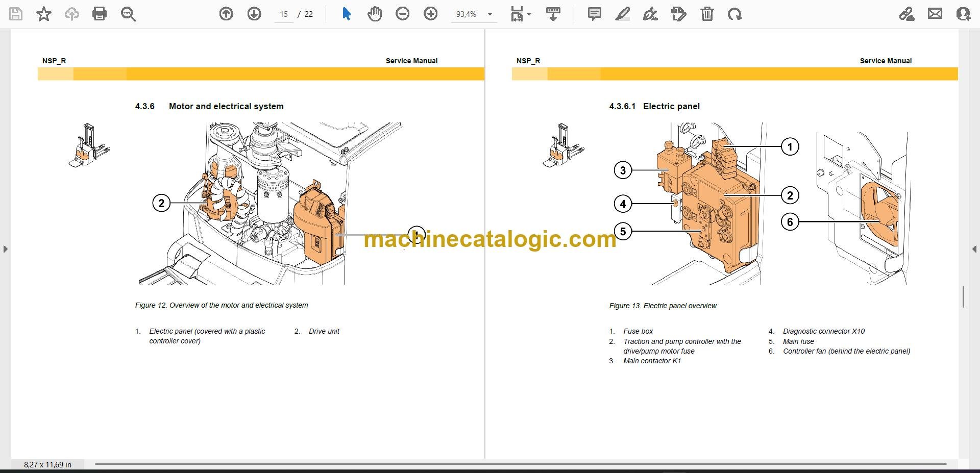
Task: Delete the page using the trash icon
Action: [707, 14]
